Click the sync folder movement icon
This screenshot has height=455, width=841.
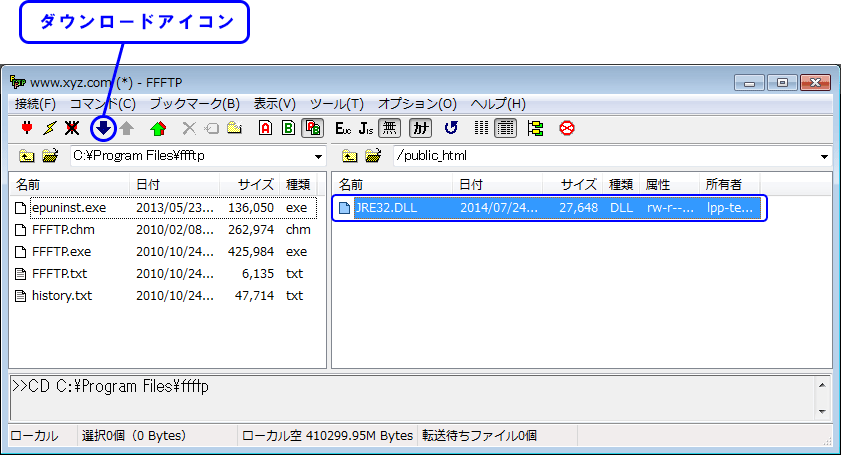(x=535, y=128)
